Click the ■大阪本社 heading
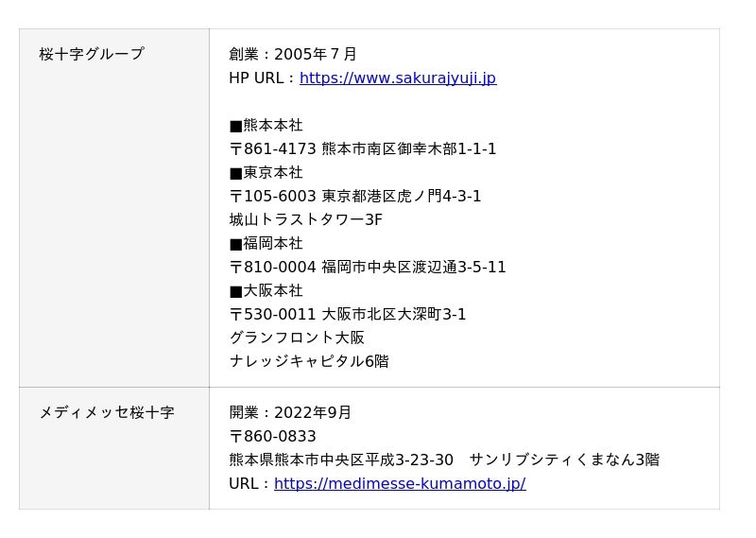The image size is (756, 538). point(266,291)
